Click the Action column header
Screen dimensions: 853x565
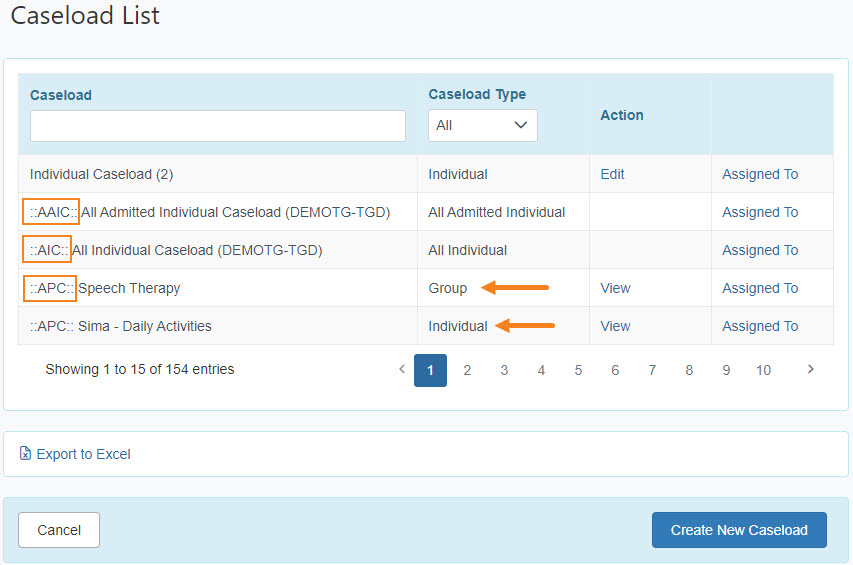(622, 115)
